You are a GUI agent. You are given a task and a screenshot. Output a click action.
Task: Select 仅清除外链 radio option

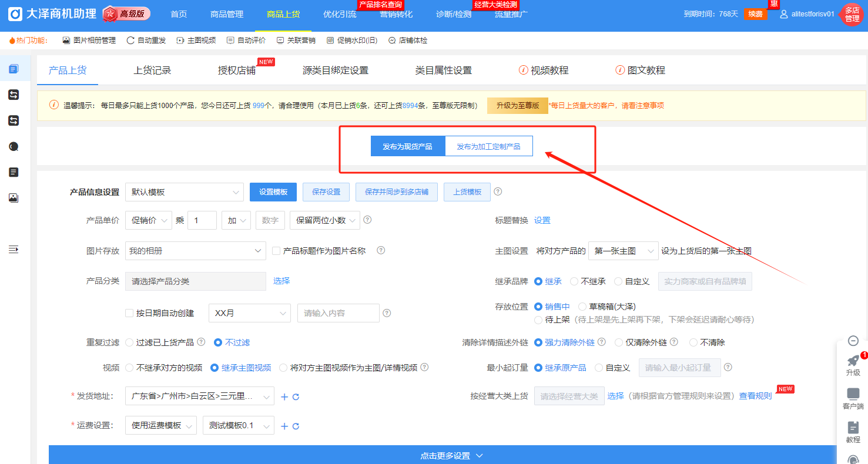point(619,342)
